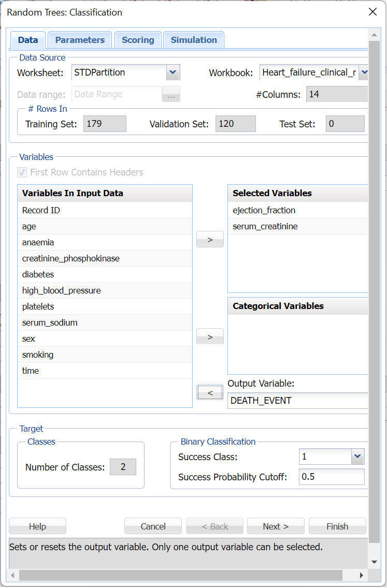This screenshot has height=588, width=387.
Task: Go to the Simulation tab
Action: (194, 40)
